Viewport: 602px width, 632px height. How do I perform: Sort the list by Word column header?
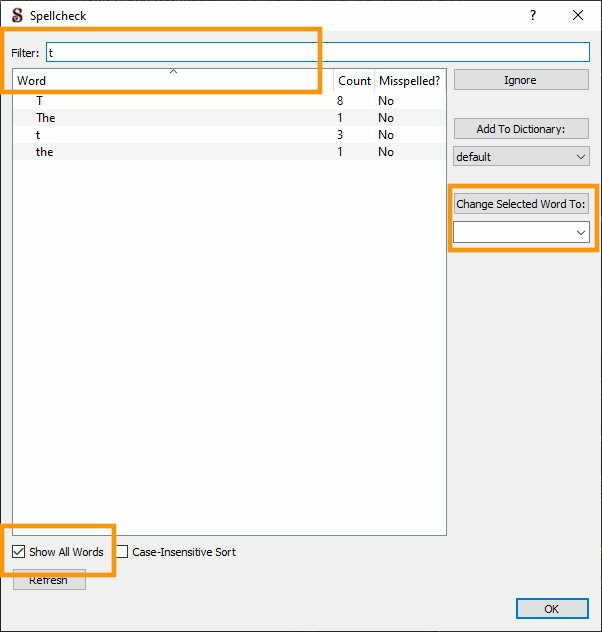click(x=172, y=81)
